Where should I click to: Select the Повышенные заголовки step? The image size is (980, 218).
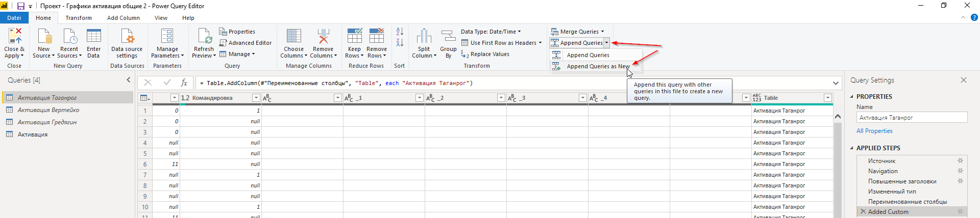pyautogui.click(x=902, y=181)
